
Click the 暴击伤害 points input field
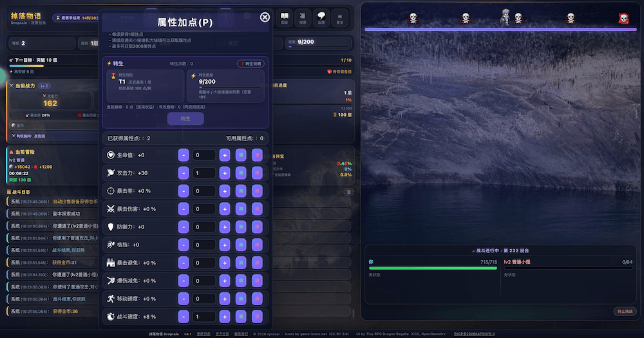204,209
